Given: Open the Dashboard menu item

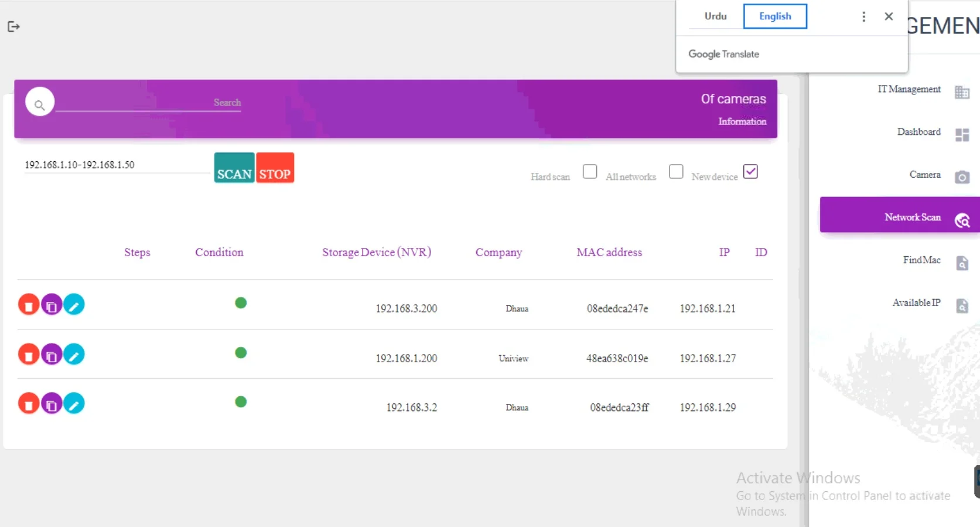Looking at the screenshot, I should (x=918, y=132).
